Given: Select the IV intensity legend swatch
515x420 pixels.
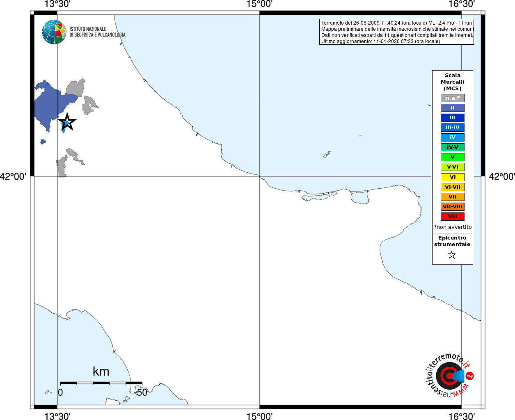Looking at the screenshot, I should coord(453,137).
